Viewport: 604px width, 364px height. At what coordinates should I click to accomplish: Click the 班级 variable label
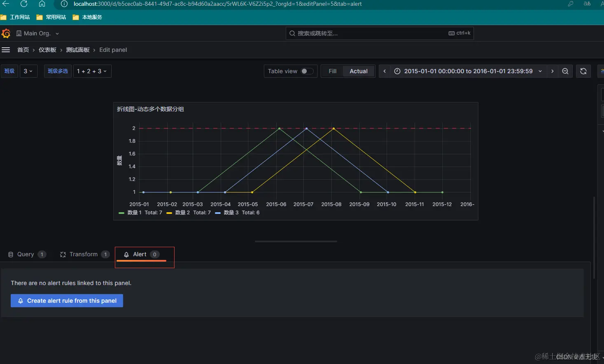(x=9, y=71)
